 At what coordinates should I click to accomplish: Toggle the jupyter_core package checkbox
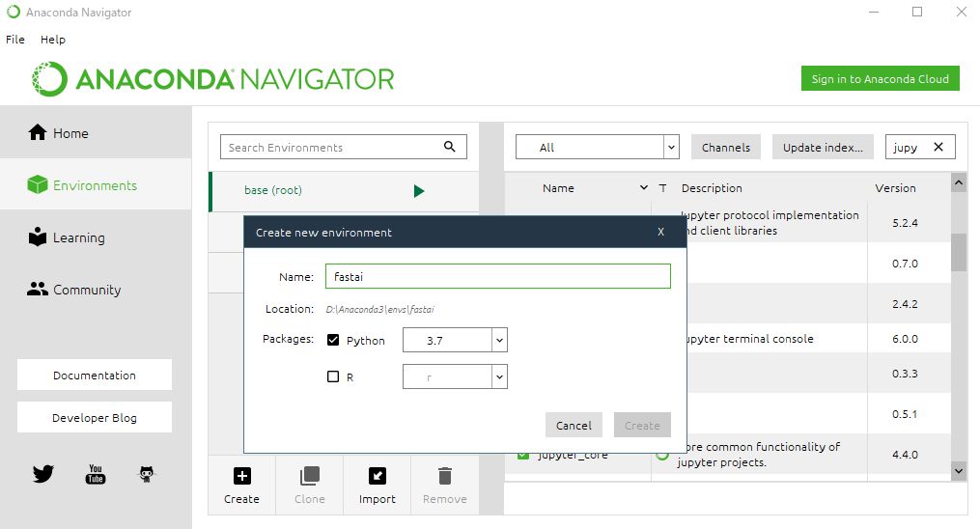pos(523,456)
